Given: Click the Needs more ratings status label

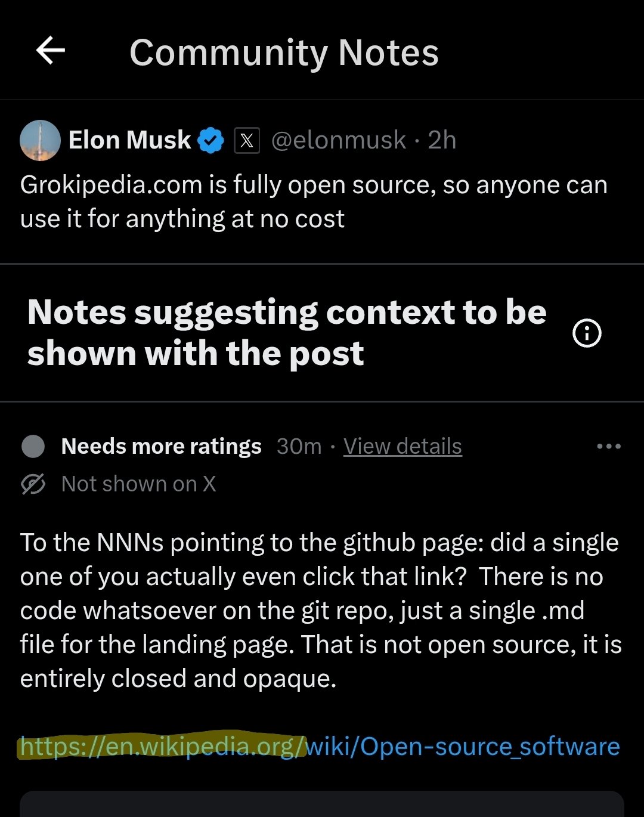Looking at the screenshot, I should (161, 446).
